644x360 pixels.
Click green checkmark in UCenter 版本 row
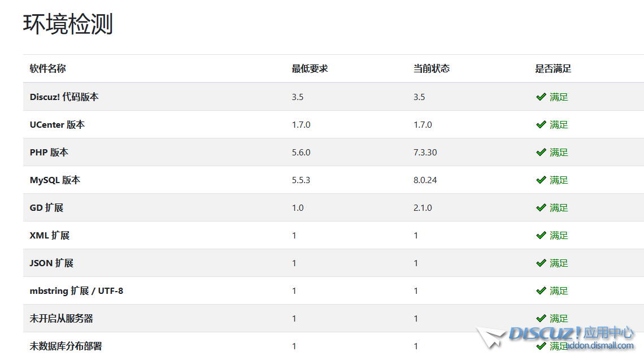[x=541, y=124]
